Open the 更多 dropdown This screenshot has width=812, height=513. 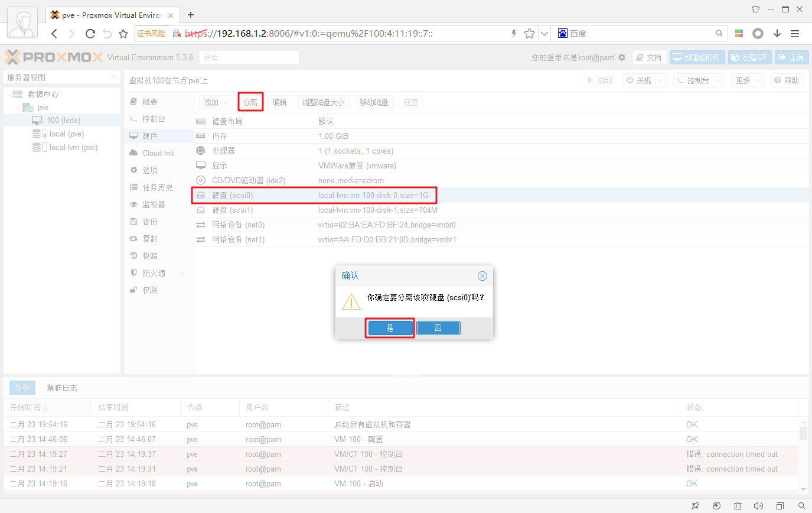click(x=748, y=80)
